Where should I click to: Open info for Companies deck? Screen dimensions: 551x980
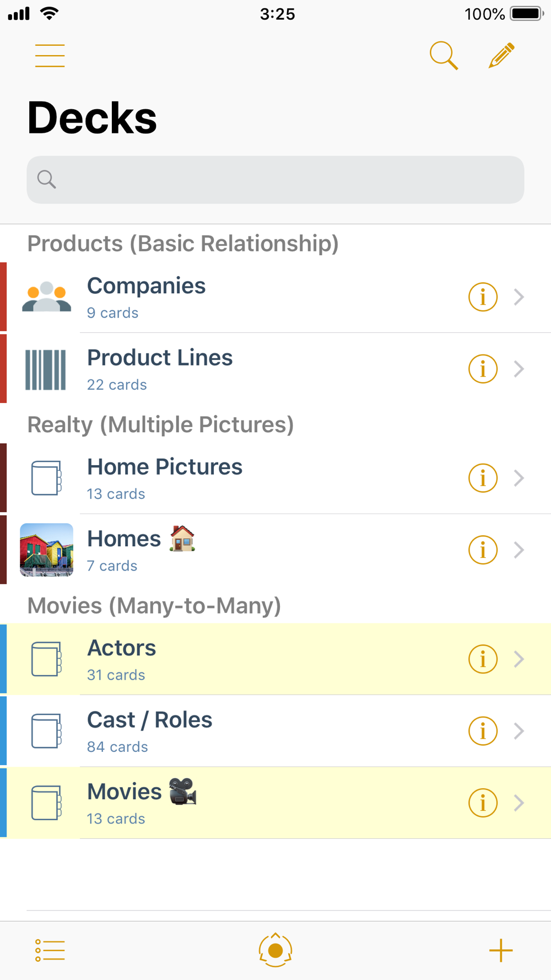point(483,297)
